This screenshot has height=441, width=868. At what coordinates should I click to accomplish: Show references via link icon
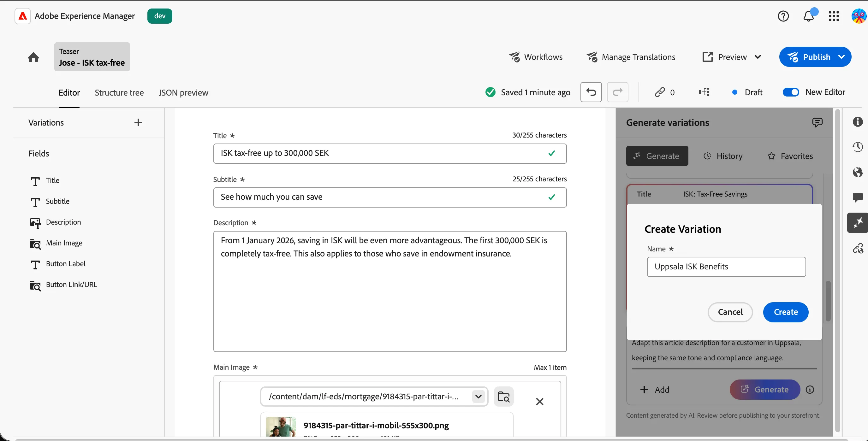(x=659, y=92)
